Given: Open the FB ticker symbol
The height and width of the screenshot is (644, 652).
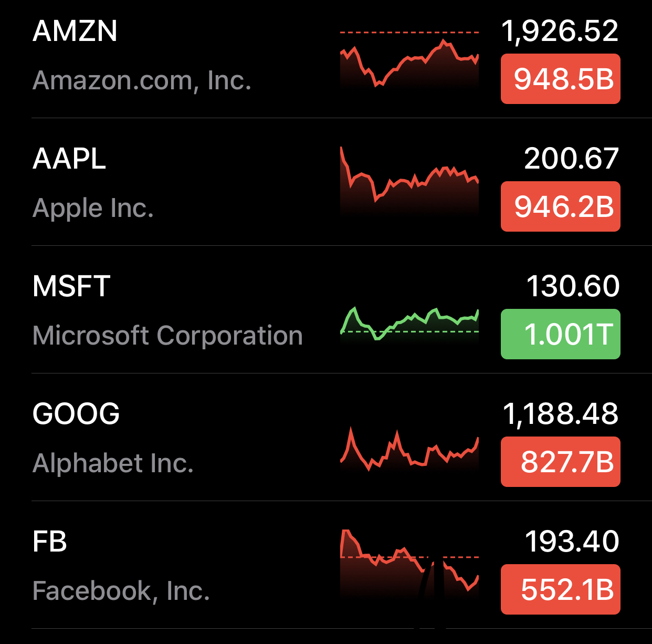Looking at the screenshot, I should coord(50,542).
